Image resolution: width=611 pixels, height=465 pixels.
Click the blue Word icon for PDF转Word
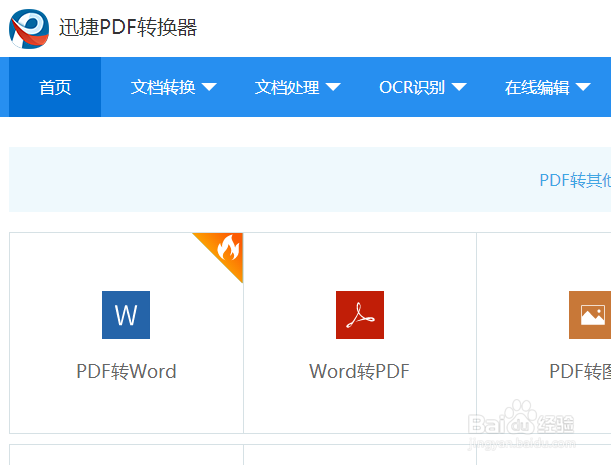click(x=126, y=315)
